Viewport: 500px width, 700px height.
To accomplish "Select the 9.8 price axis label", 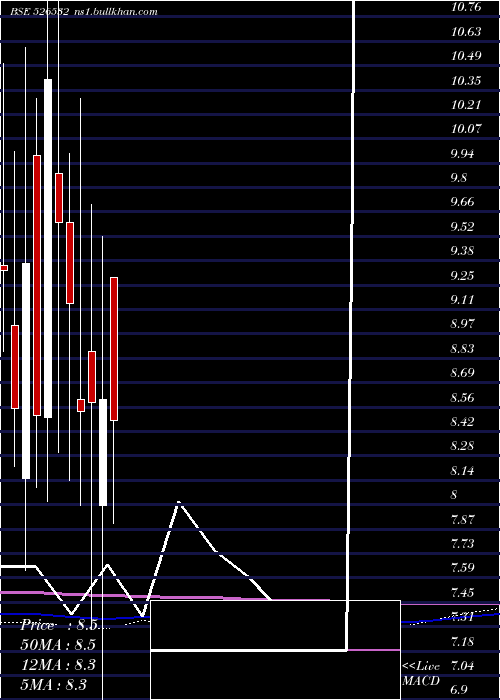I will (x=459, y=178).
